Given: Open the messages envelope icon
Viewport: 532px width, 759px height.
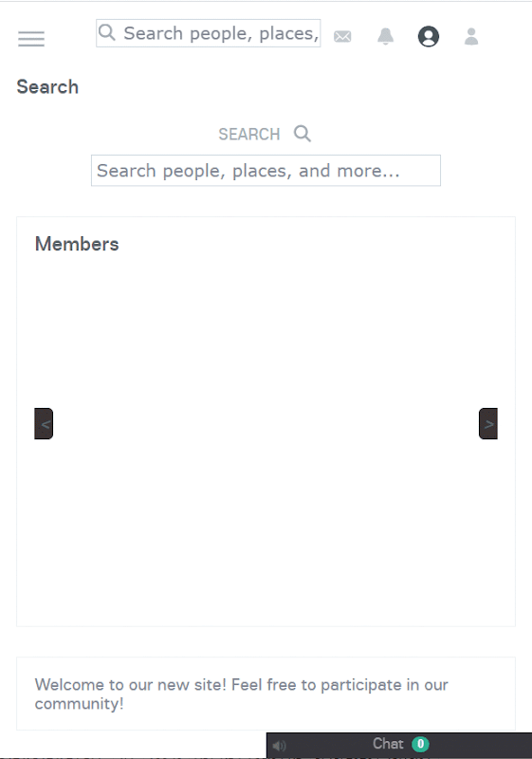Looking at the screenshot, I should (342, 36).
